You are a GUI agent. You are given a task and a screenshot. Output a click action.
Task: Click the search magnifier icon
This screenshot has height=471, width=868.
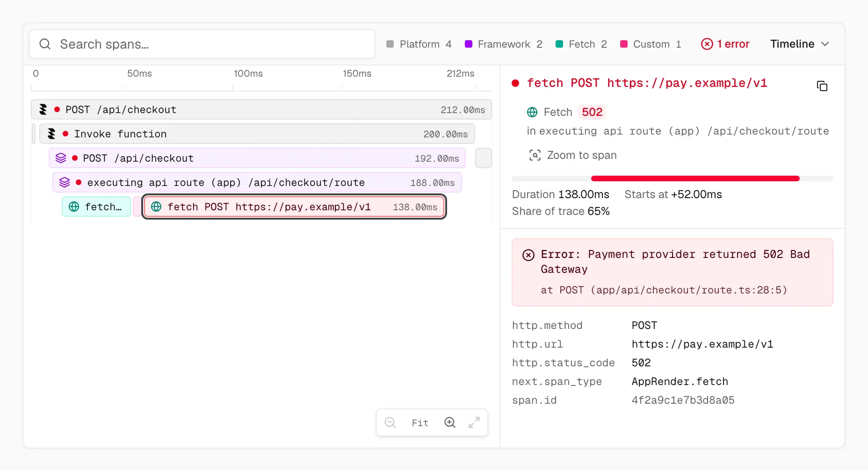(45, 44)
